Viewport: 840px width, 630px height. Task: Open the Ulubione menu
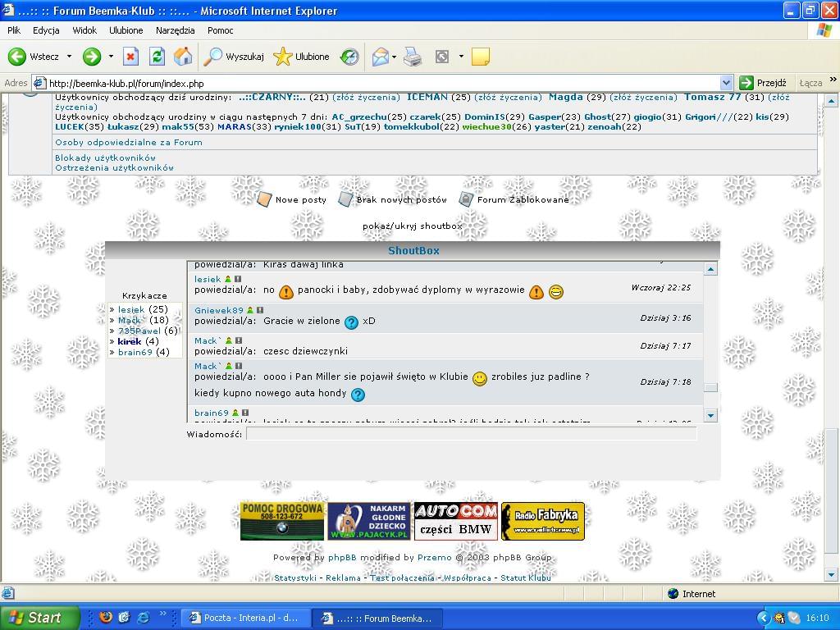126,30
